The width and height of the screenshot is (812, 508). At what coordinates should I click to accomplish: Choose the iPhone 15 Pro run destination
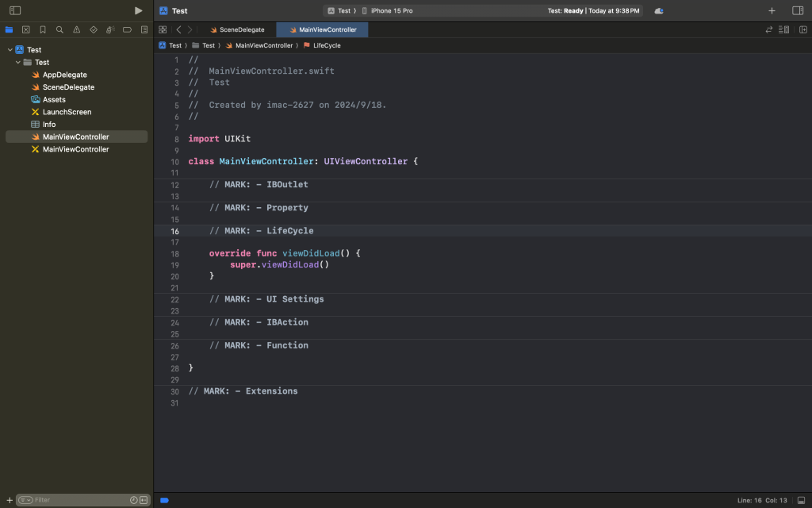click(387, 10)
